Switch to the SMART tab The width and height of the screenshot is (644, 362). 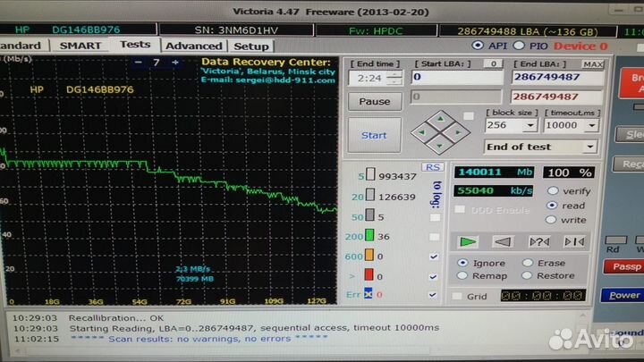80,45
